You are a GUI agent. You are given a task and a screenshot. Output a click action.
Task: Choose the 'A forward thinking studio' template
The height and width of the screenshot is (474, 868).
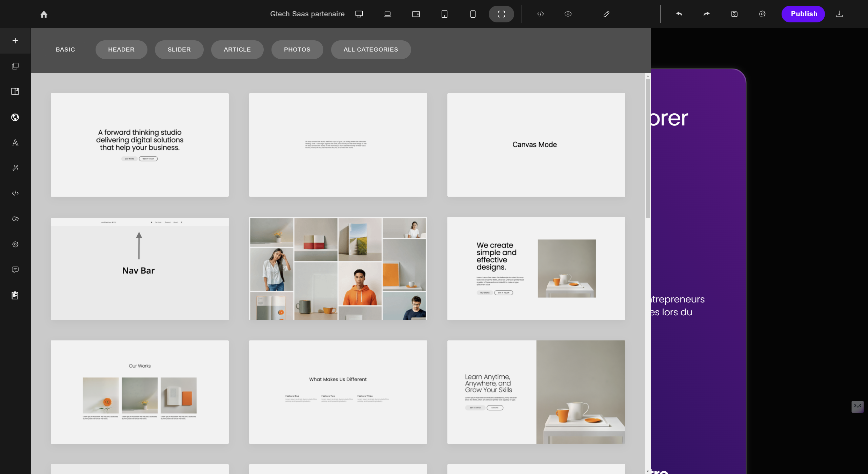click(x=140, y=145)
